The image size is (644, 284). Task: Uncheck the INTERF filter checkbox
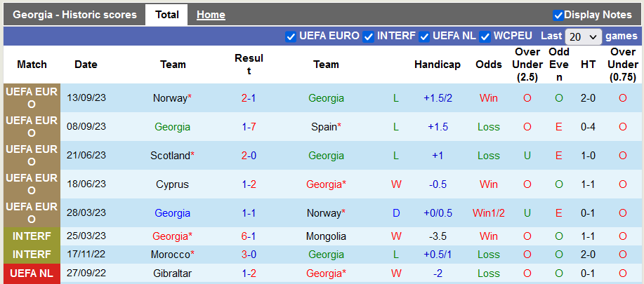click(x=368, y=36)
